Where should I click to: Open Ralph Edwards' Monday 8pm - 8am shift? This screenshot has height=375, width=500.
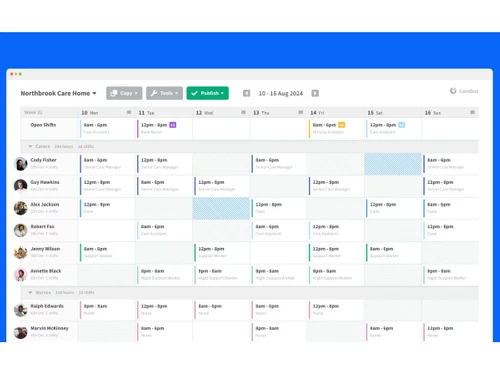tap(107, 310)
